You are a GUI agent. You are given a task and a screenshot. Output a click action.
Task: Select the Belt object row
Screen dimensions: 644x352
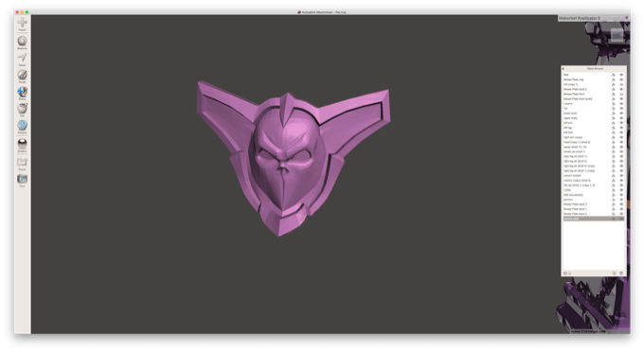point(594,75)
